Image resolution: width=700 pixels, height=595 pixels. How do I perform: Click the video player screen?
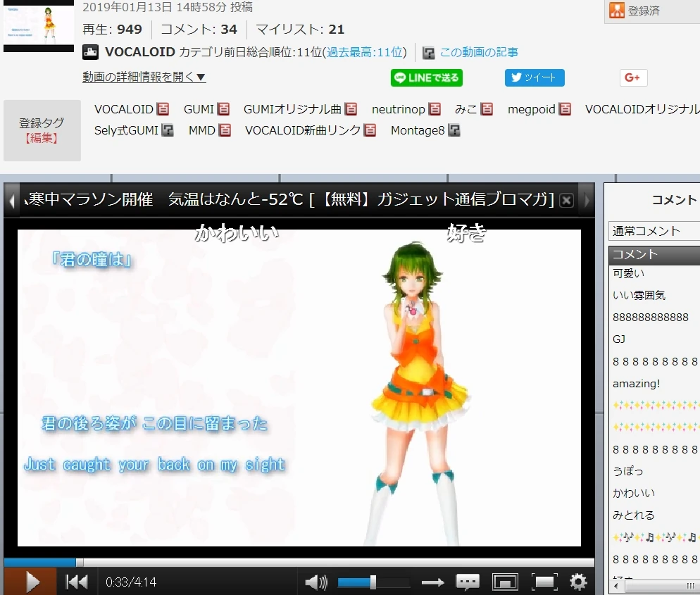[299, 387]
